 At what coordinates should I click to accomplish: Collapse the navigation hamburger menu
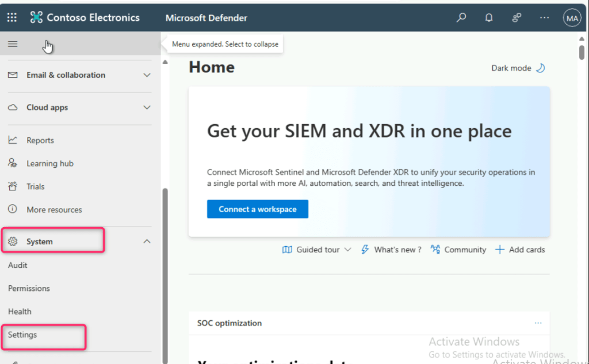pos(13,44)
